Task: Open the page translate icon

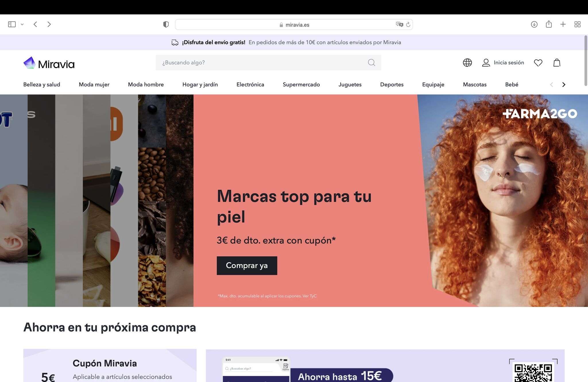Action: click(399, 24)
